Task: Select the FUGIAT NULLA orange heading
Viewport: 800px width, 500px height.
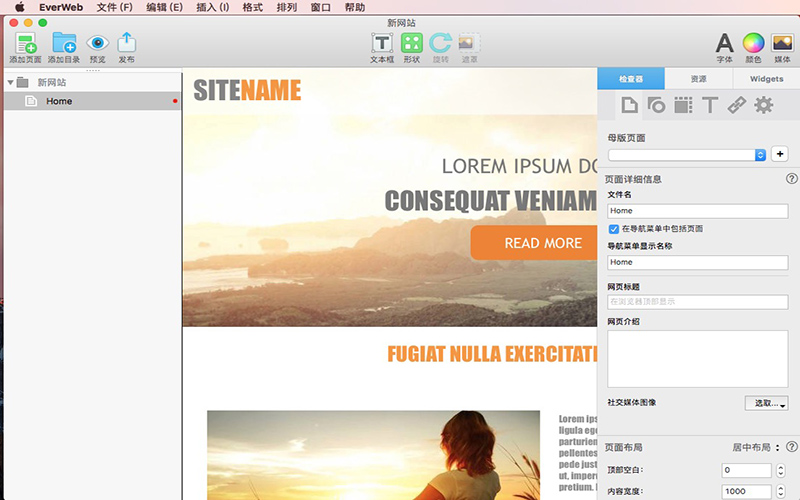Action: [492, 354]
